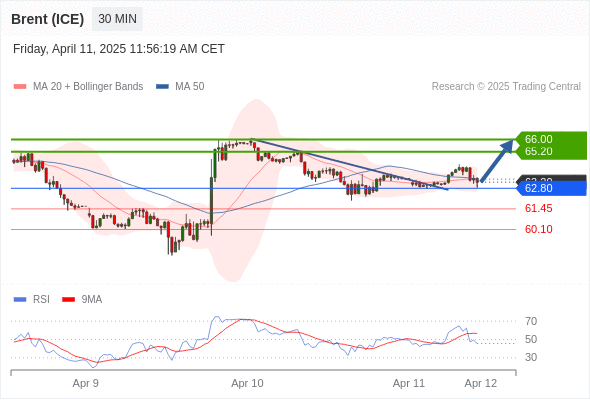Viewport: 590px width, 400px height.
Task: Click the red 9MA legend swatch
Action: [x=68, y=300]
